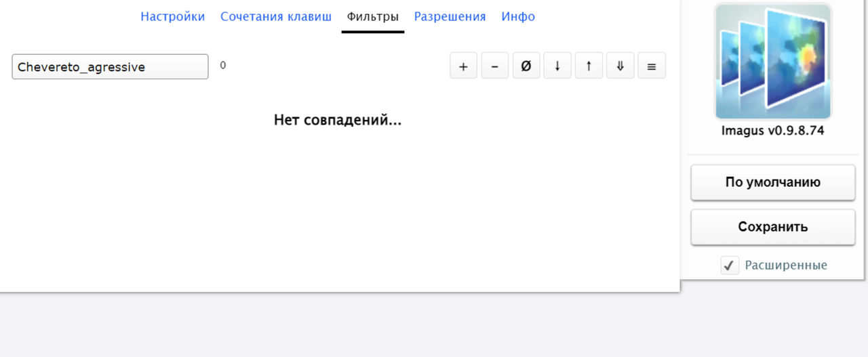The height and width of the screenshot is (357, 868).
Task: Click the double down arrow icon
Action: 620,66
